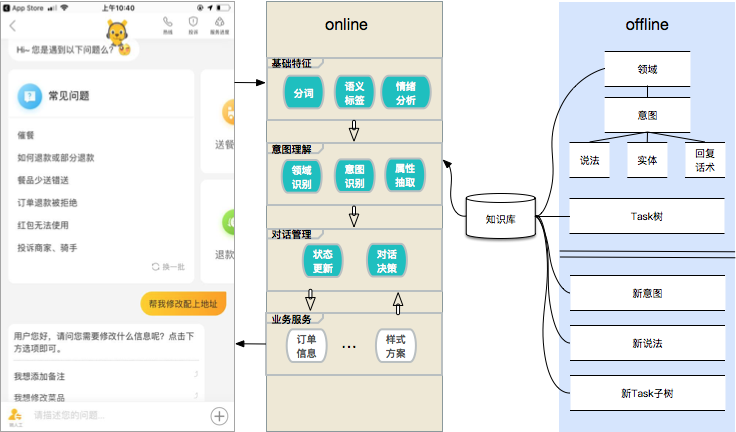The width and height of the screenshot is (736, 432).
Task: Click the 样式方案 service node
Action: [x=395, y=346]
